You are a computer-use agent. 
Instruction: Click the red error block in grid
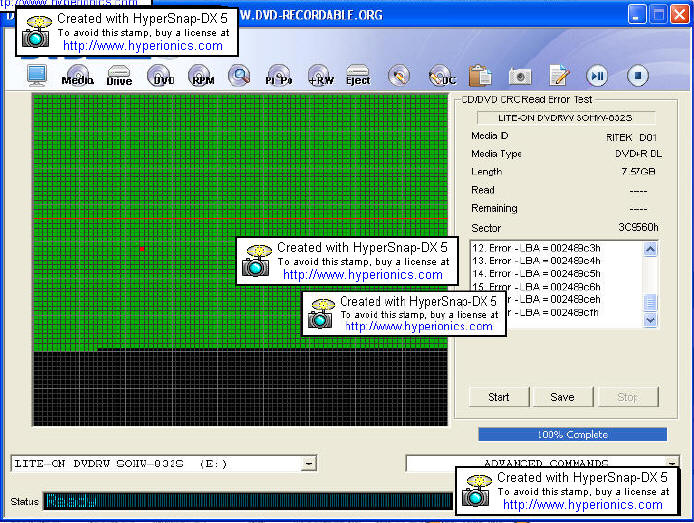142,249
